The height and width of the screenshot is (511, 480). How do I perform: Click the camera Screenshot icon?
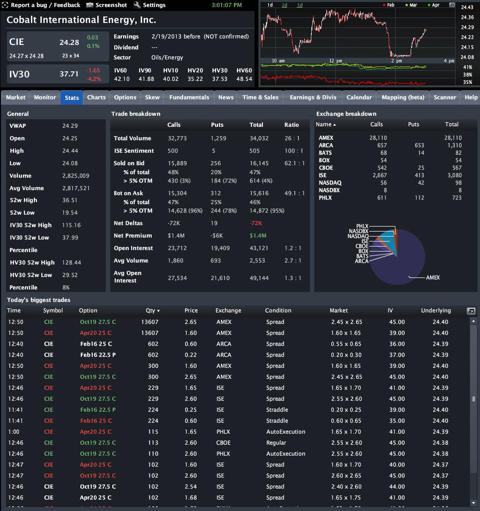pyautogui.click(x=89, y=5)
